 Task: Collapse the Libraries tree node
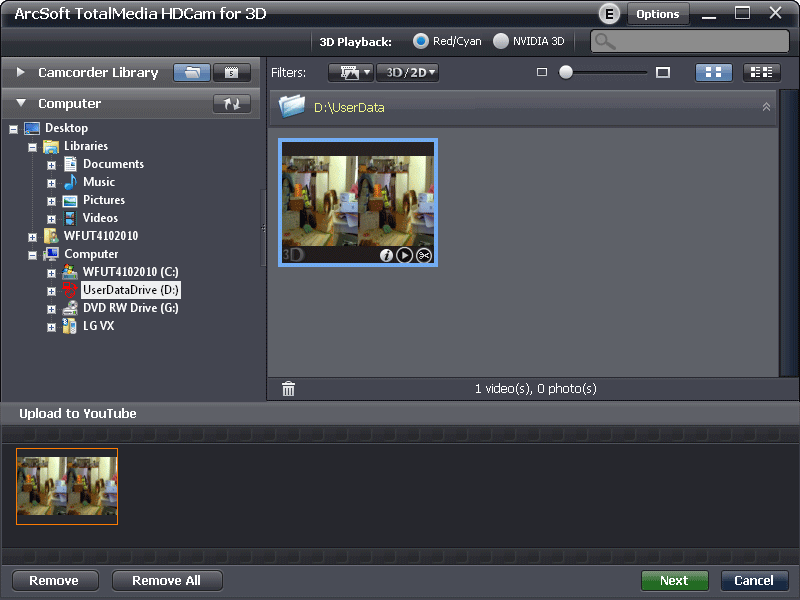tap(33, 147)
